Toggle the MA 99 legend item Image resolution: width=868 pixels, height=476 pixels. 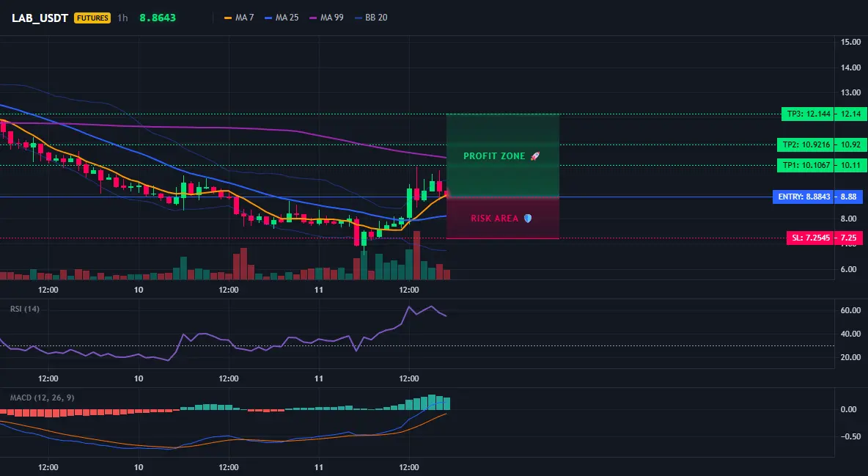click(327, 18)
